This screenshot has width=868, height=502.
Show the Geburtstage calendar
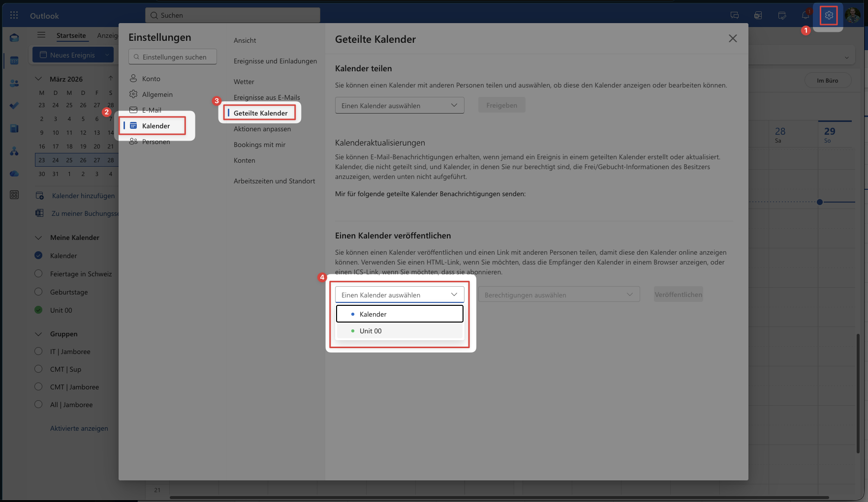coord(38,292)
